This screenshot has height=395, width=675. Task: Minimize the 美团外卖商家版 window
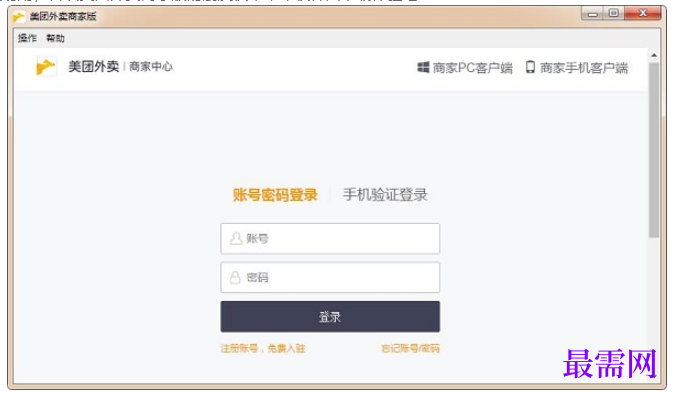coord(593,14)
